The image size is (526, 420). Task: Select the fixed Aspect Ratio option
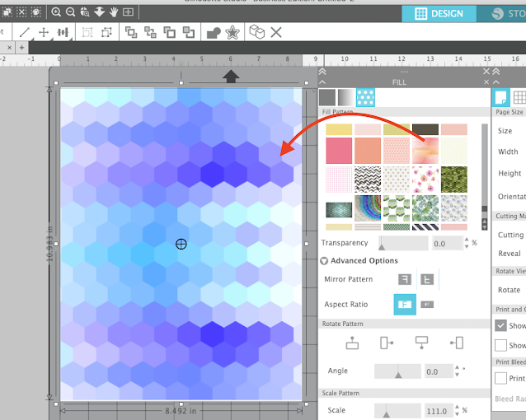[x=405, y=305]
